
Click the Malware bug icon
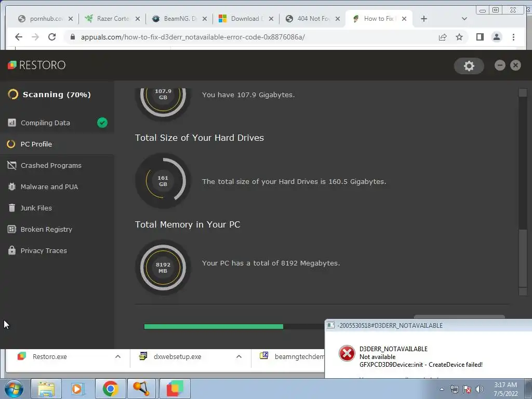(x=12, y=187)
